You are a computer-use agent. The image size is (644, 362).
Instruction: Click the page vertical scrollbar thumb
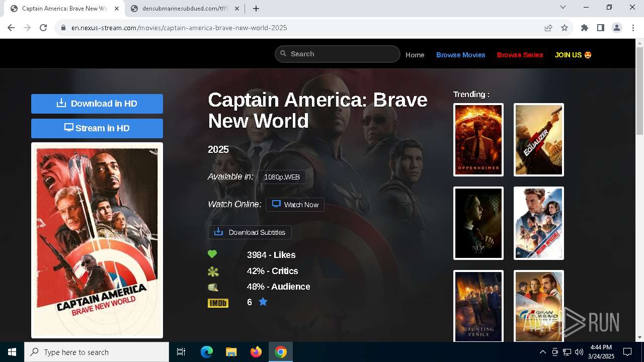(x=640, y=91)
